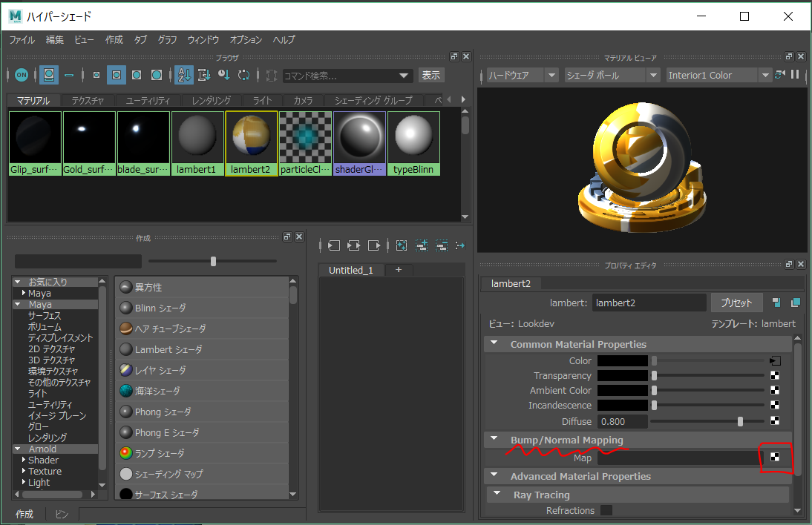The height and width of the screenshot is (525, 812).
Task: Click Bump Map checker button
Action: click(775, 457)
